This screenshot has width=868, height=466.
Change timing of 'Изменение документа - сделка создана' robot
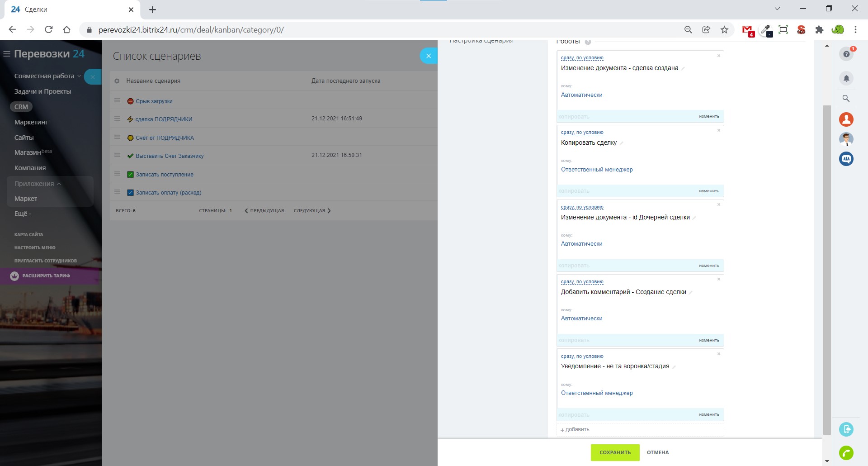(x=582, y=58)
